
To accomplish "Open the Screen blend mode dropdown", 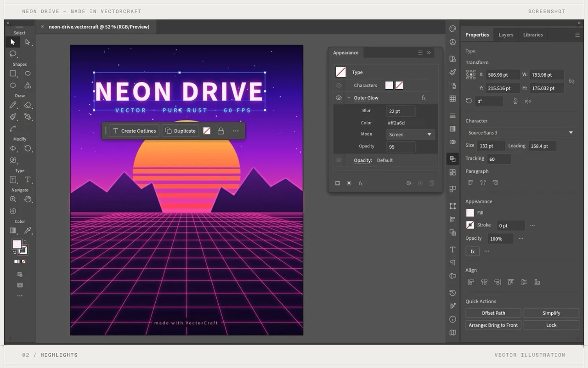I will [x=410, y=135].
